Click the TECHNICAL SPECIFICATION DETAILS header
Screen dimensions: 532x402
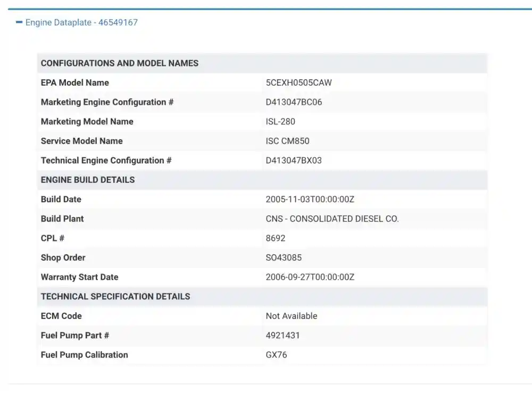pyautogui.click(x=115, y=297)
